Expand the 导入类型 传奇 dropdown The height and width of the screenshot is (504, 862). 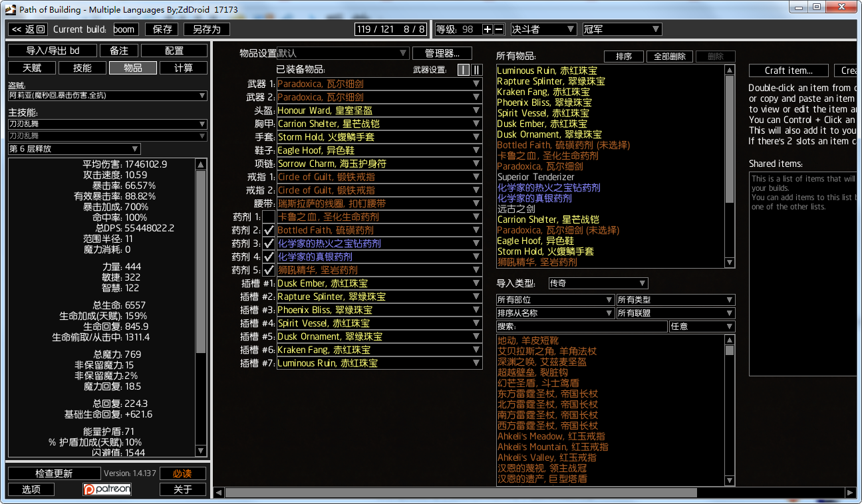click(597, 283)
